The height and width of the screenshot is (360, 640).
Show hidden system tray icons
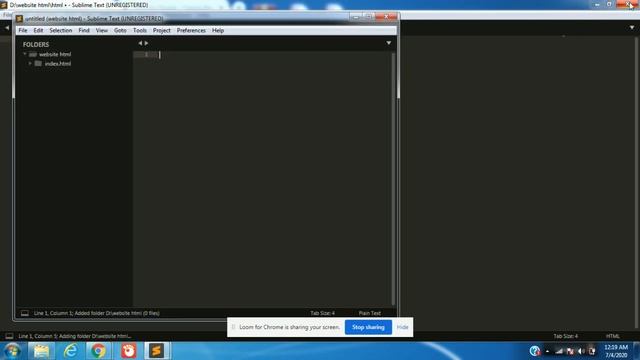(x=547, y=351)
